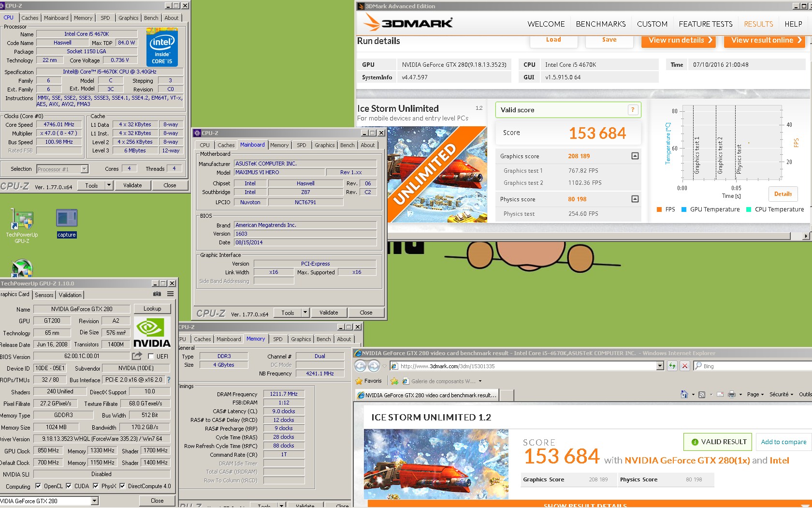Open the SPD tab in Mainboard CPU-Z window

pyautogui.click(x=301, y=145)
